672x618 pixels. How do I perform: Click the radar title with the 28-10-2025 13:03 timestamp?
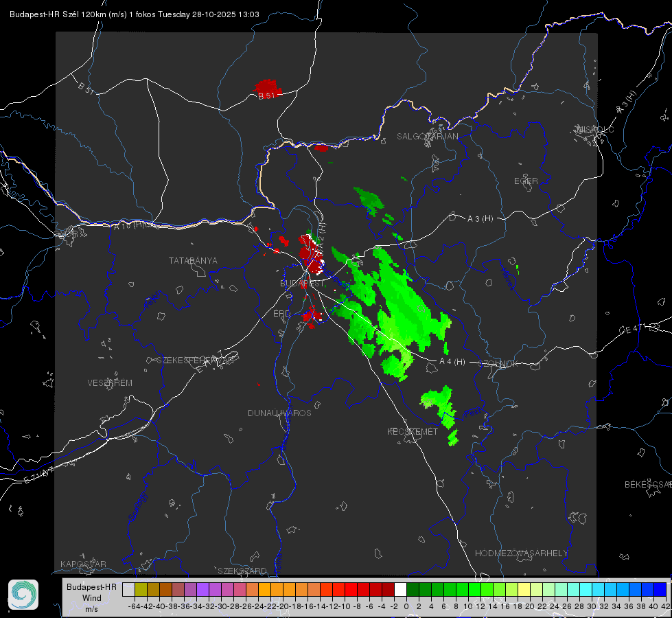point(134,14)
